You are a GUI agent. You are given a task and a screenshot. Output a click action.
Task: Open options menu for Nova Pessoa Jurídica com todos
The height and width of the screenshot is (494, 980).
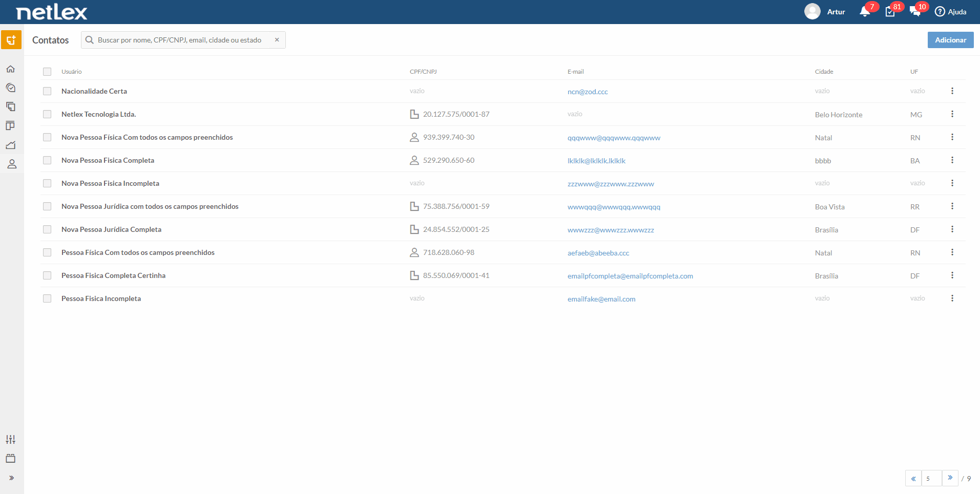pos(952,206)
